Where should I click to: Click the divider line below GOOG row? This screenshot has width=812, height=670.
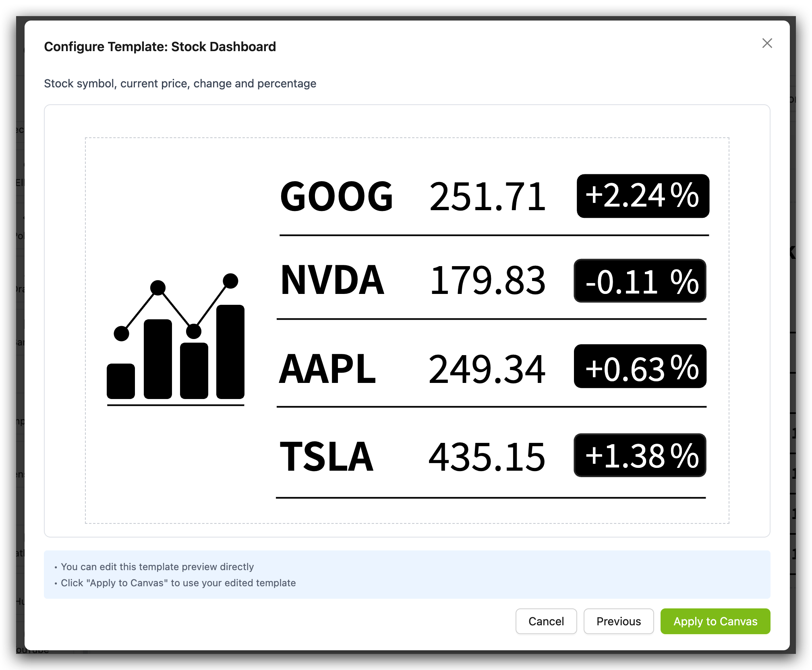494,235
